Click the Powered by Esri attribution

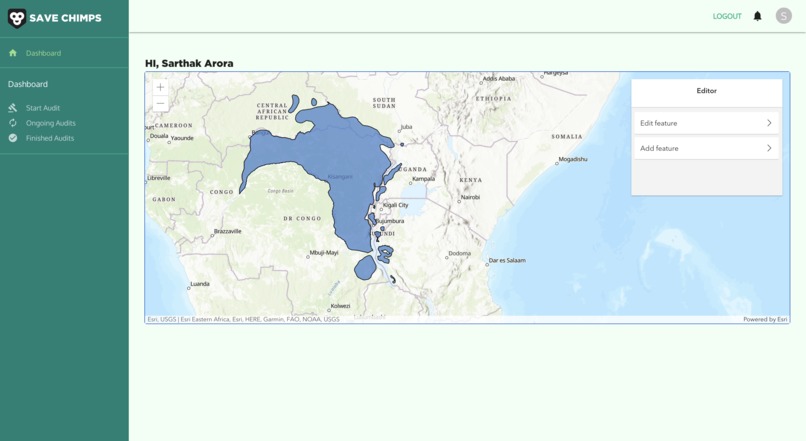click(765, 319)
